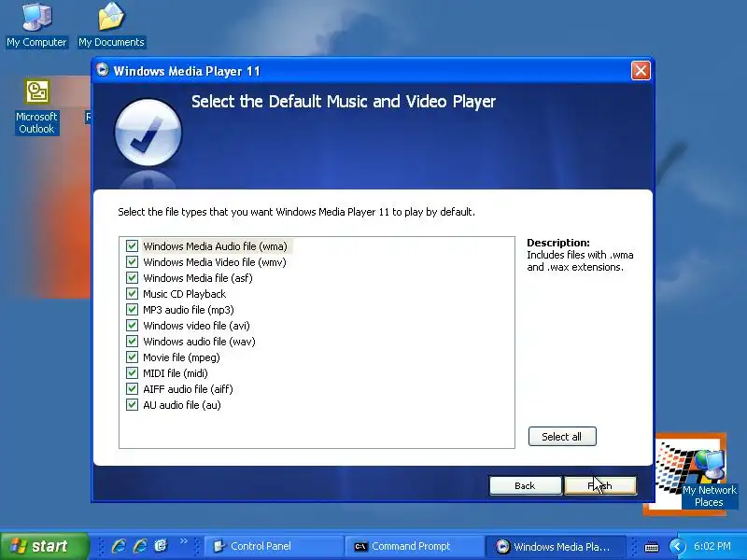Click the 6:02 PM taskbar clock
This screenshot has height=560, width=747.
[x=712, y=546]
